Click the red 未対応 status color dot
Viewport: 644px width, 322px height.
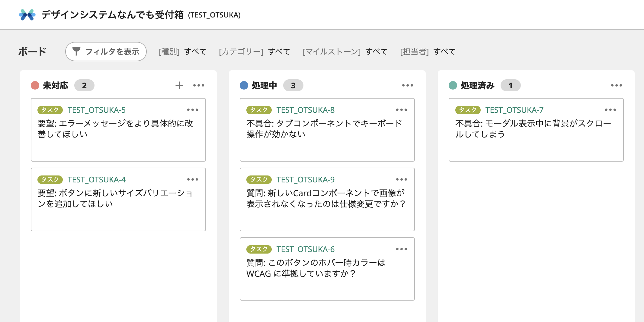coord(35,86)
